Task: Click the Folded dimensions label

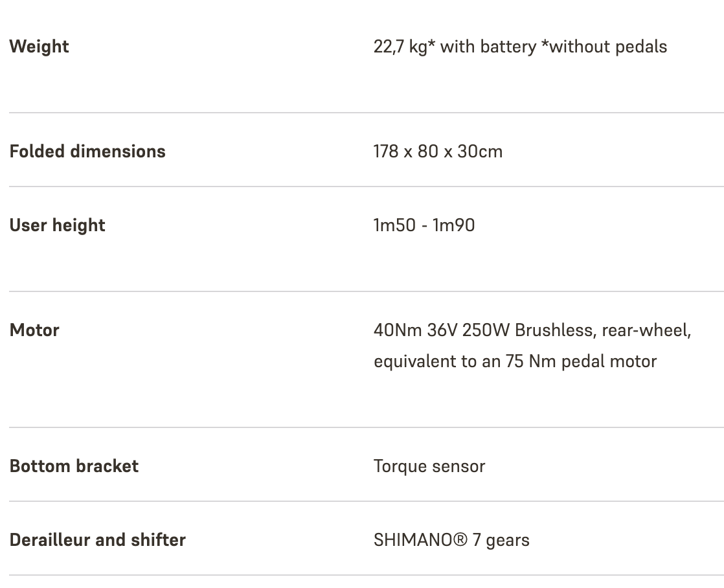Action: click(x=87, y=152)
